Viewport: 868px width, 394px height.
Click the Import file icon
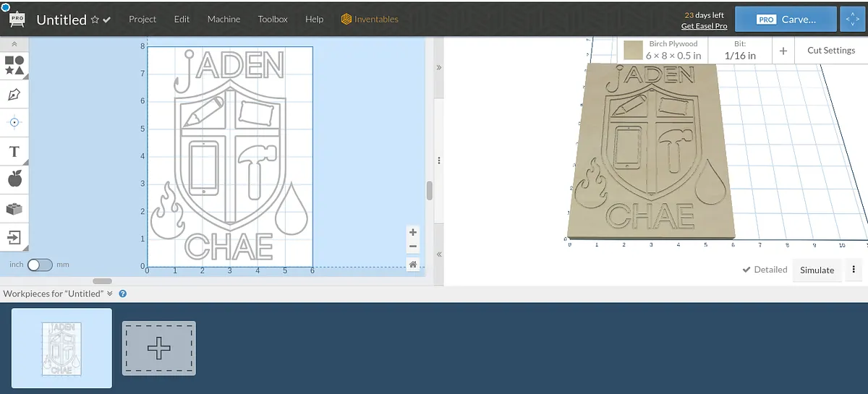pos(14,236)
